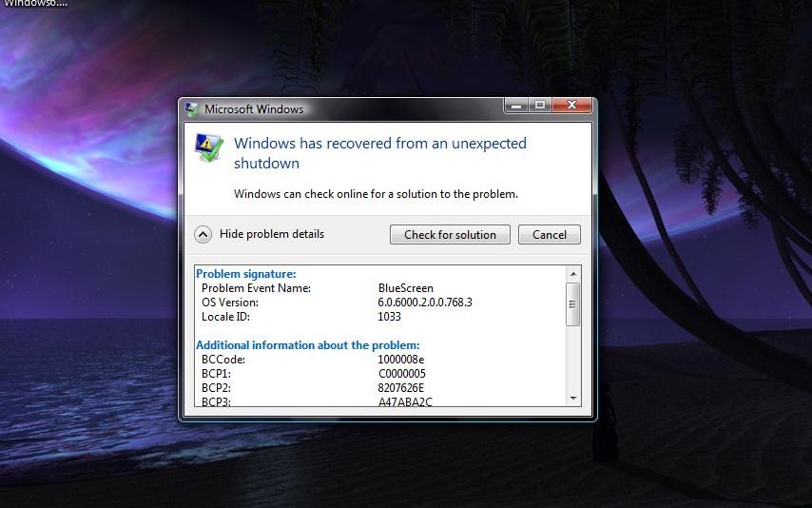Collapse details with the Hide problem details chevron

pyautogui.click(x=203, y=235)
